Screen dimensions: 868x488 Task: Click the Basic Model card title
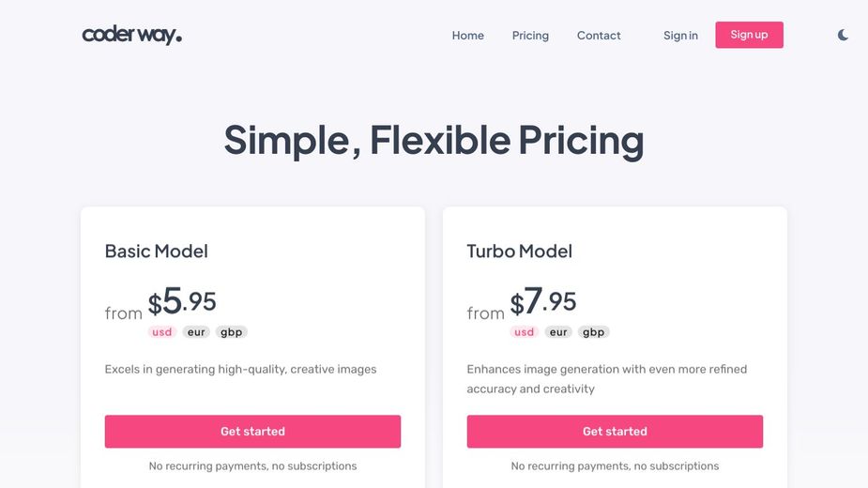pyautogui.click(x=156, y=251)
